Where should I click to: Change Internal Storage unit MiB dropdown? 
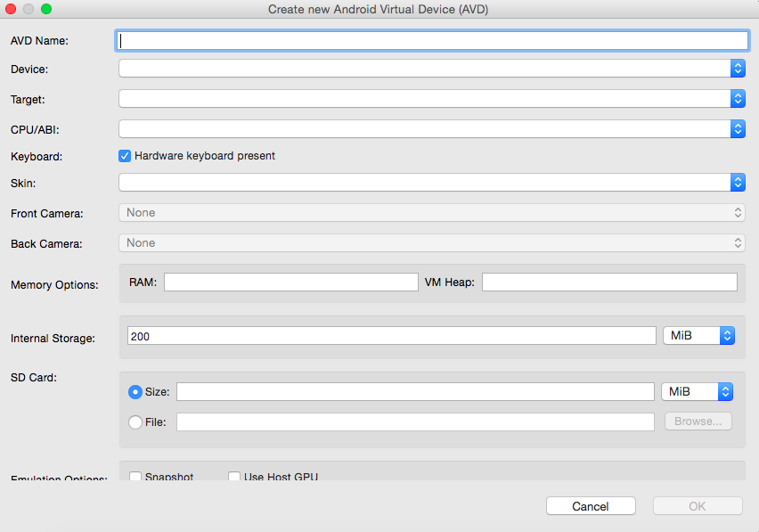pos(699,335)
